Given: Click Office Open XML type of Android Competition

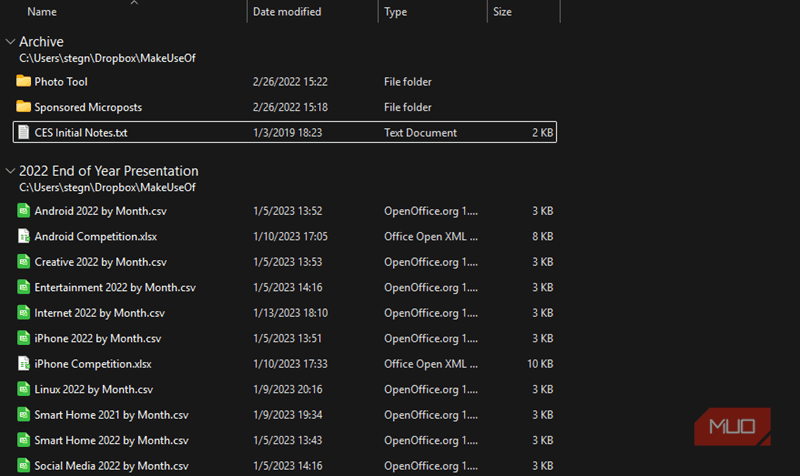Looking at the screenshot, I should click(431, 236).
